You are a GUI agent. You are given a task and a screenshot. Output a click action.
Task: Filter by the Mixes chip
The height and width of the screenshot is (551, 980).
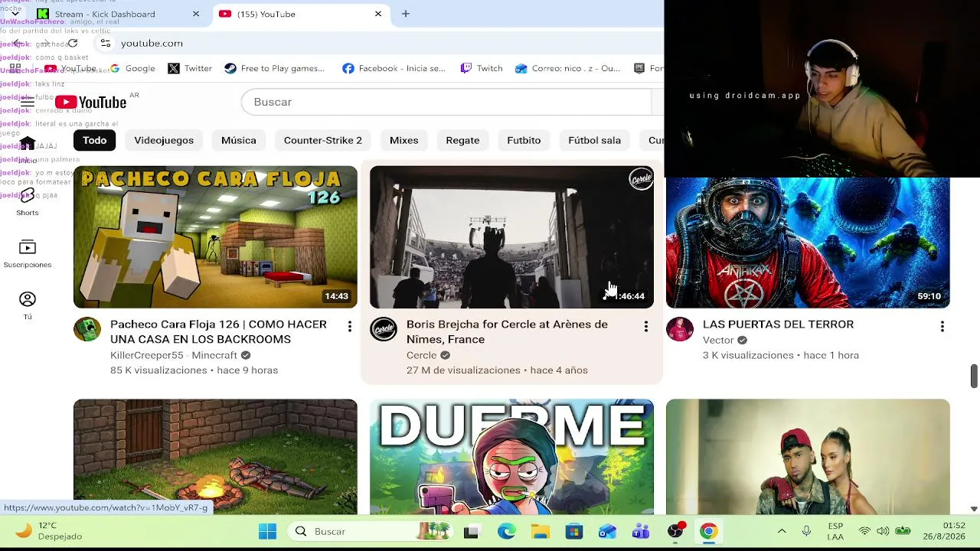tap(404, 140)
